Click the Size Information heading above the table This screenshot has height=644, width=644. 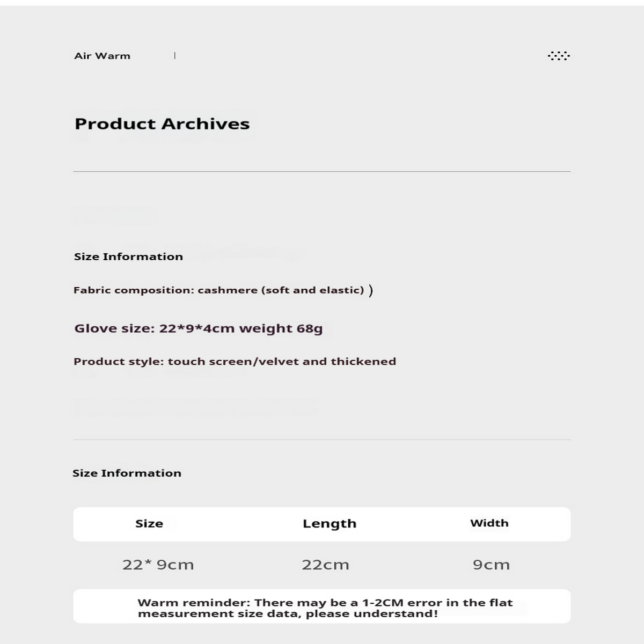(x=127, y=473)
